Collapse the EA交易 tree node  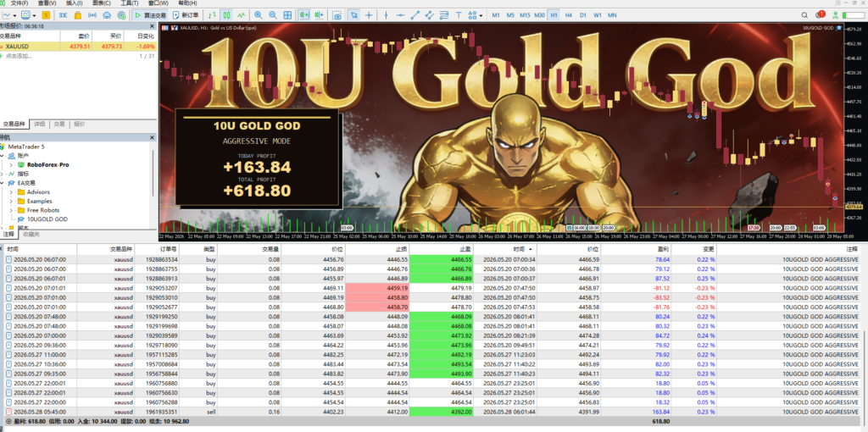coord(3,182)
